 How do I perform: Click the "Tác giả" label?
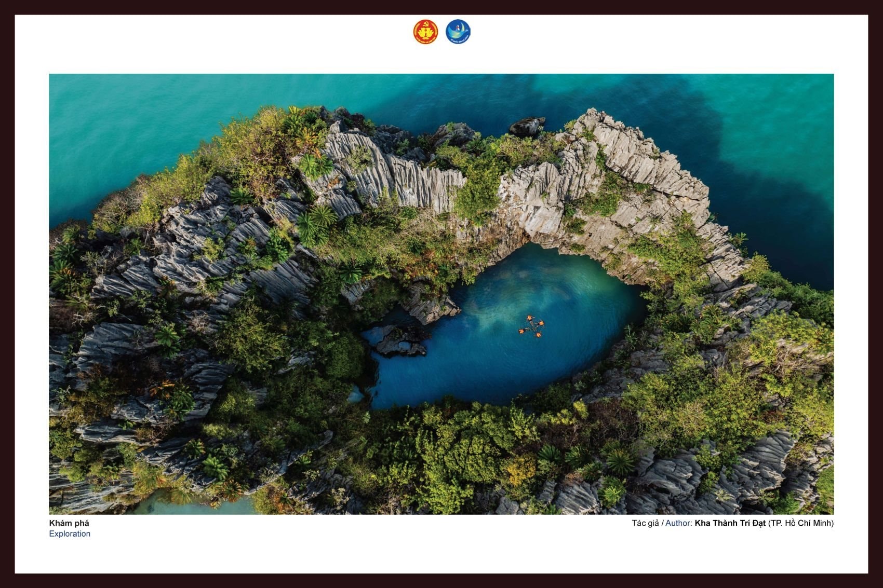[645, 523]
